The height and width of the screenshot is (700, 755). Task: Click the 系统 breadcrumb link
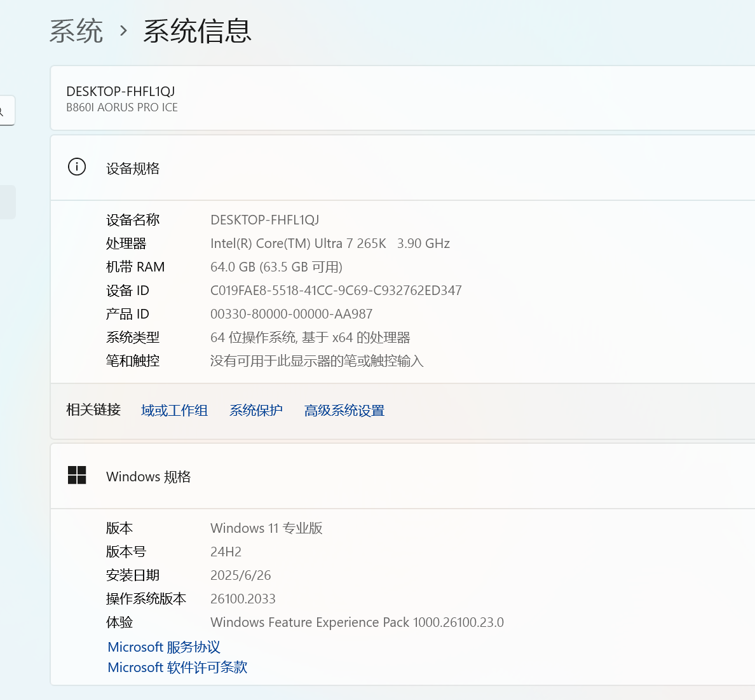pyautogui.click(x=76, y=31)
